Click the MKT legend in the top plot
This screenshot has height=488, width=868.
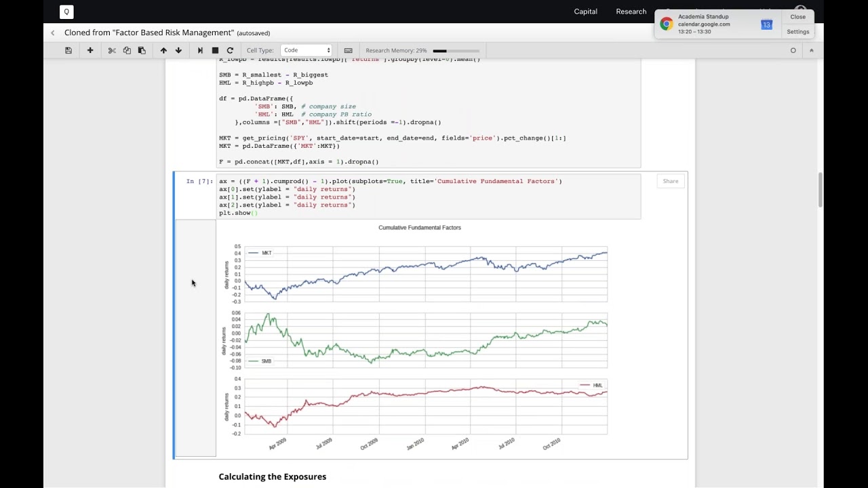click(260, 253)
